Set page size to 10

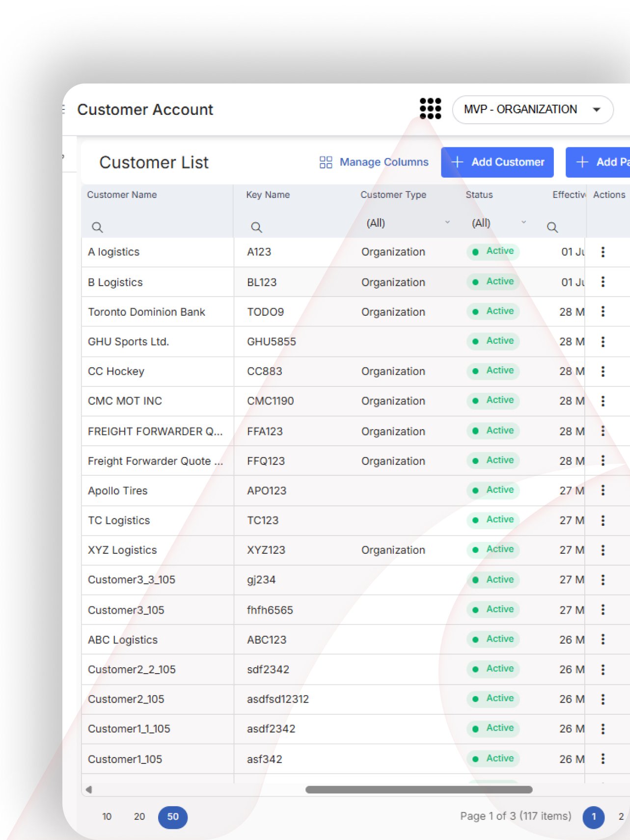tap(107, 816)
